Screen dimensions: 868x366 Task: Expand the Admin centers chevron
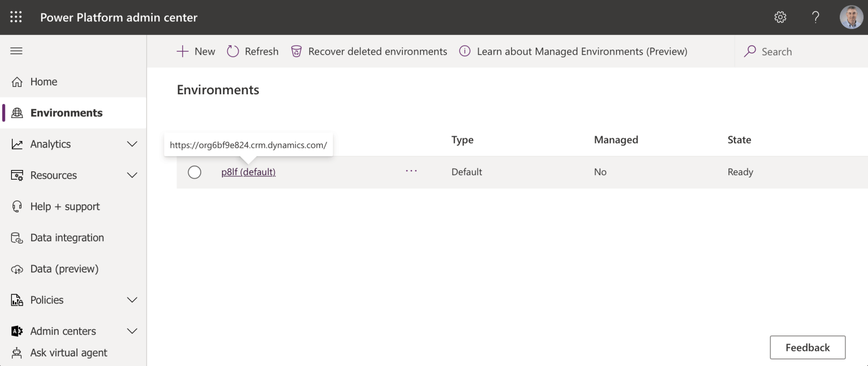point(132,331)
